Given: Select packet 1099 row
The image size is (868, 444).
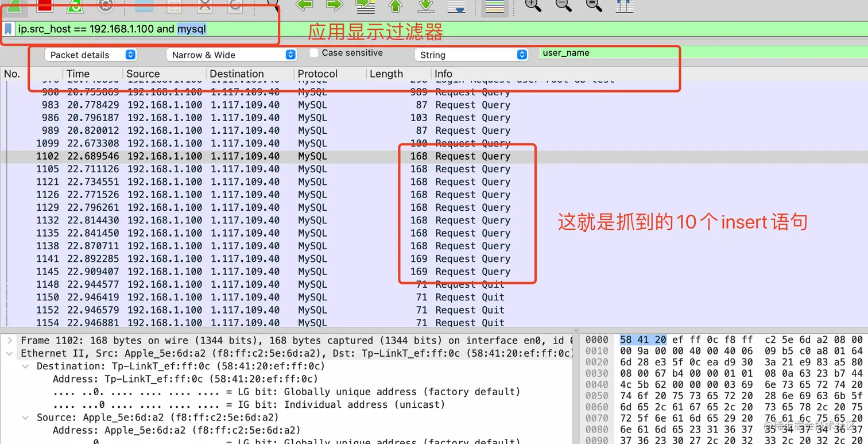Looking at the screenshot, I should click(x=434, y=143).
